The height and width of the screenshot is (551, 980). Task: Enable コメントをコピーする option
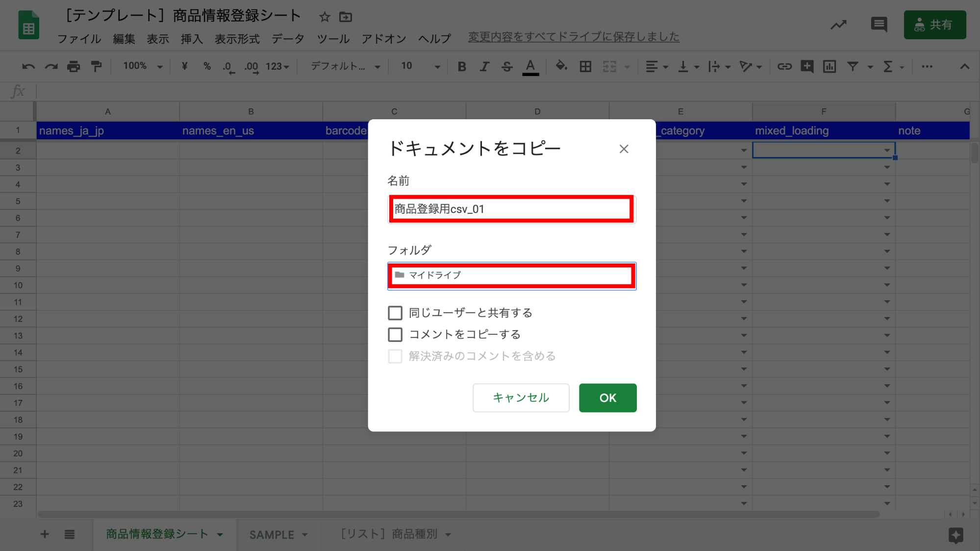click(395, 334)
